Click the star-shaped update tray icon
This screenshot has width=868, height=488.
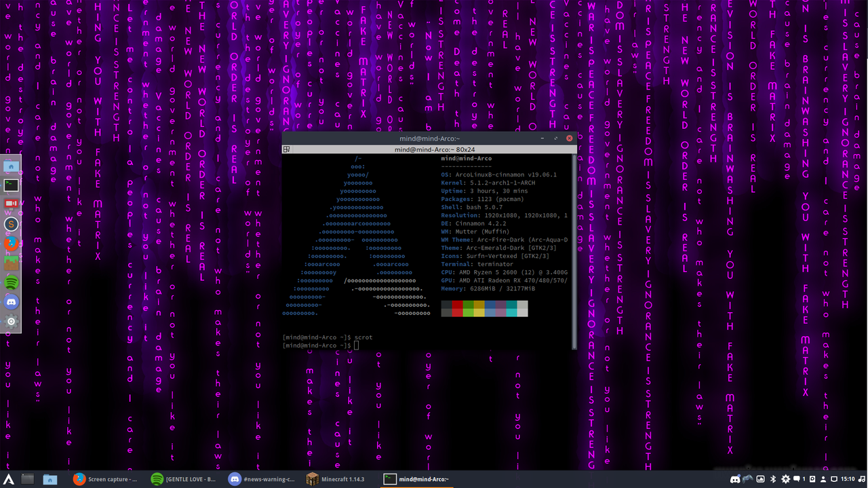click(785, 479)
